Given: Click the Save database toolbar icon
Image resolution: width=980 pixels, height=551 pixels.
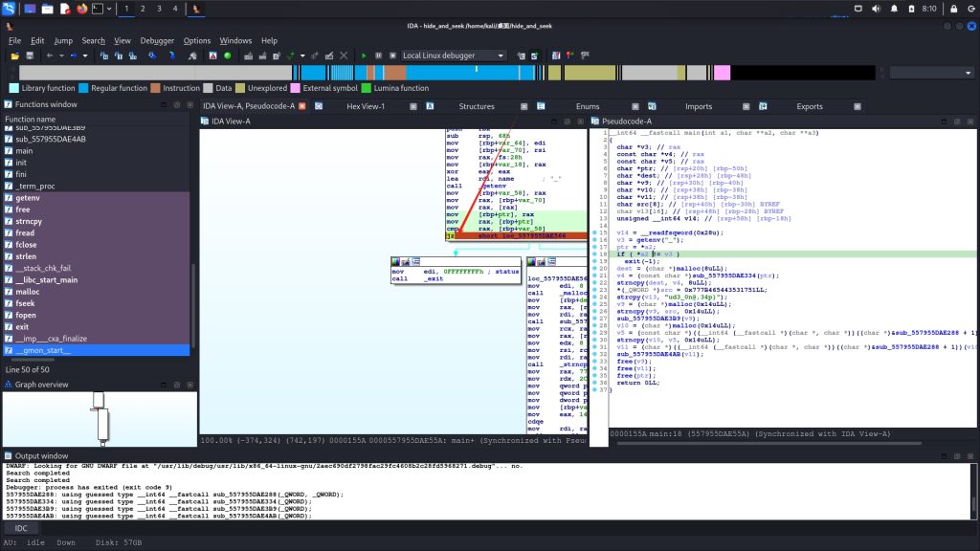Looking at the screenshot, I should tap(30, 55).
